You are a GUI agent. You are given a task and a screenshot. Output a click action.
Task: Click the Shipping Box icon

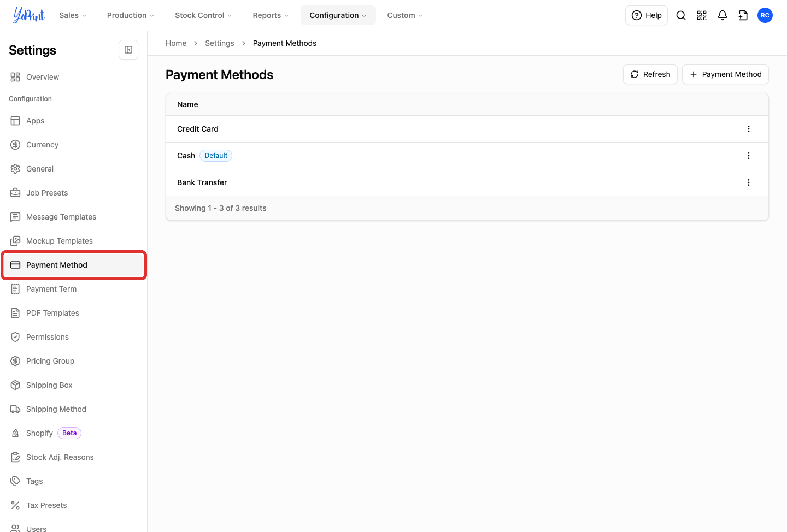click(15, 385)
